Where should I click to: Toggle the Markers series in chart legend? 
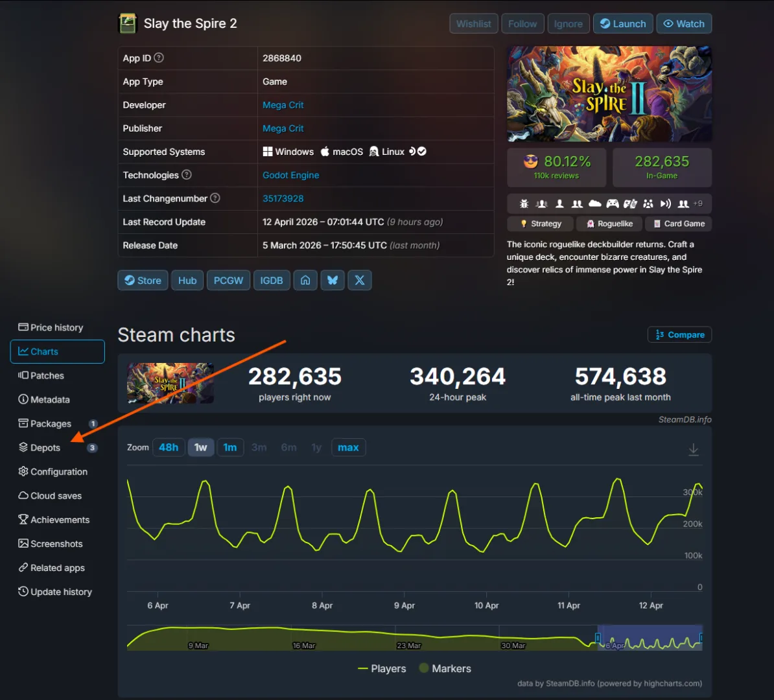click(x=445, y=668)
